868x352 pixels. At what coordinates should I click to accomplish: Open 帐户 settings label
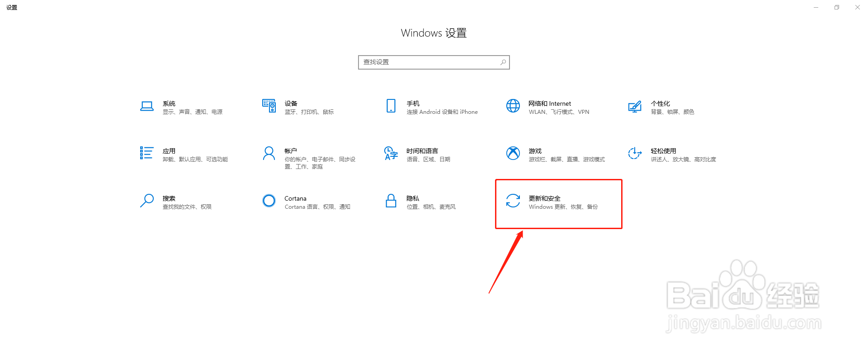291,151
